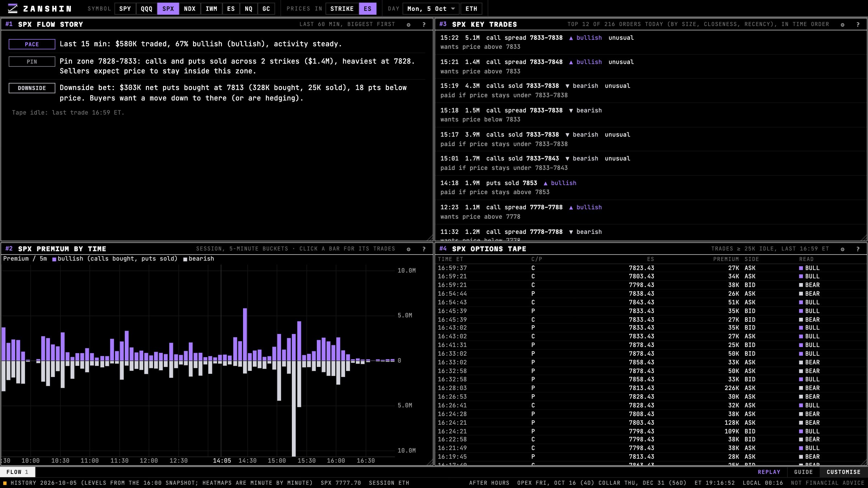Toggle the ETH session button
This screenshot has height=488, width=868.
click(x=471, y=9)
